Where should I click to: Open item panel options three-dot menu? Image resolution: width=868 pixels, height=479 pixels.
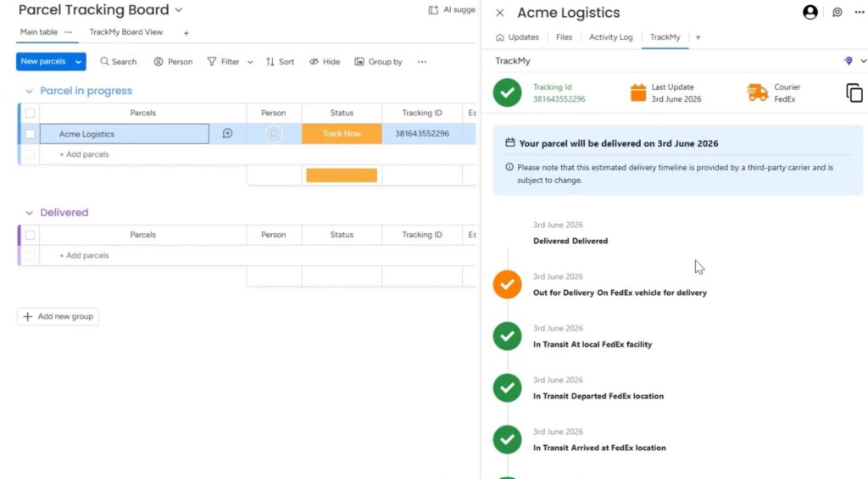pos(860,12)
